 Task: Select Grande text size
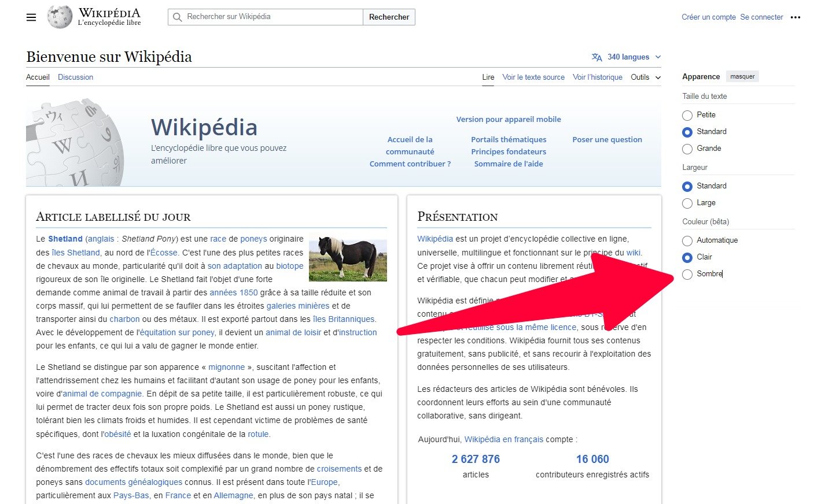687,149
